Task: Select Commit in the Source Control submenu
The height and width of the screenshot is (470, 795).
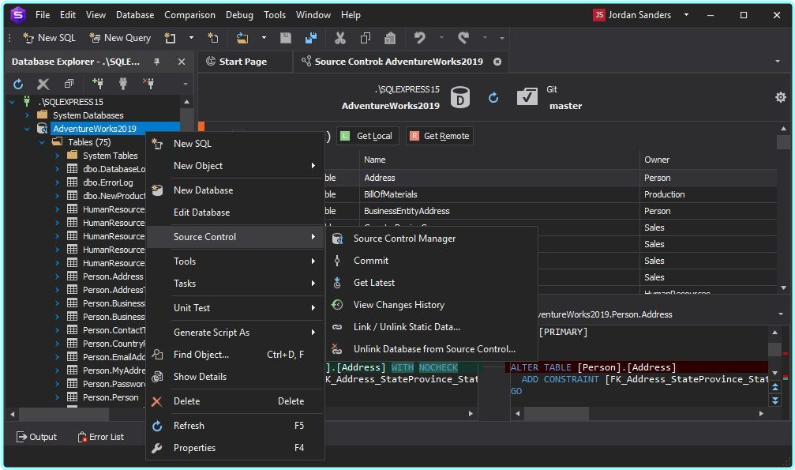Action: click(431, 261)
